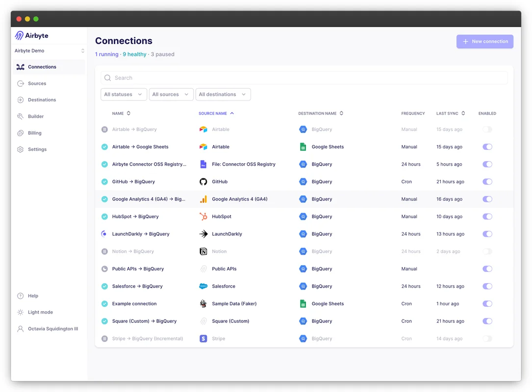Click the New connection button
This screenshot has width=532, height=392.
coord(484,41)
